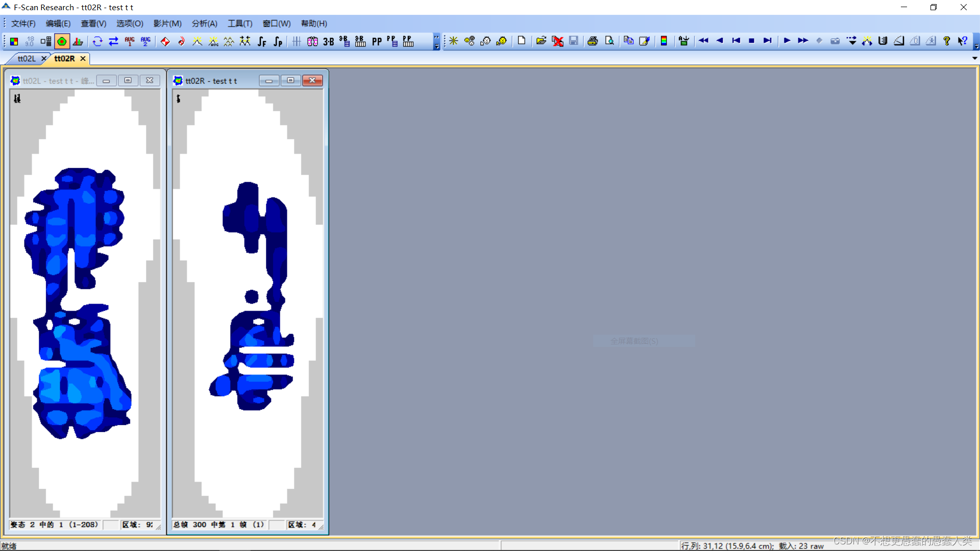This screenshot has height=551, width=980.
Task: Open the document tab list dropdown arrow
Action: coord(974,58)
